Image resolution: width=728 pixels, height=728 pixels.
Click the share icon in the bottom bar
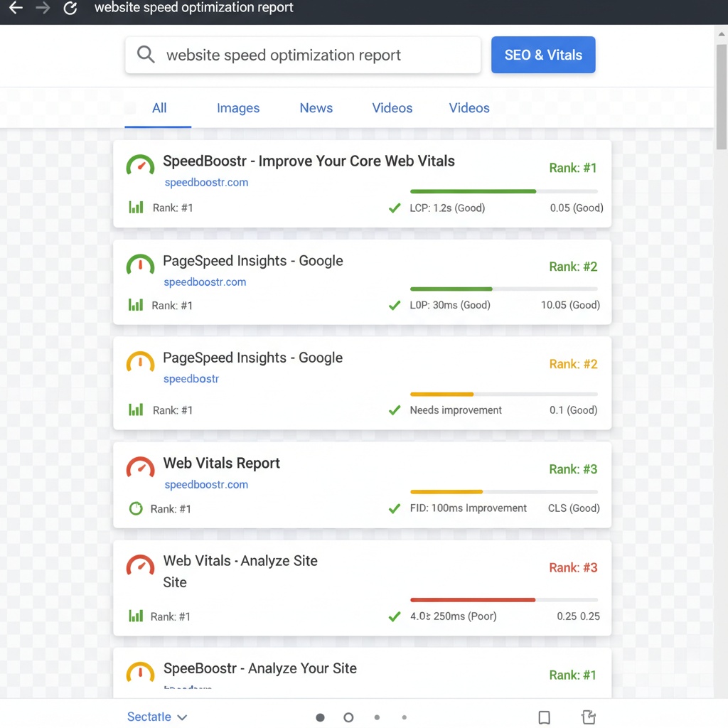[x=588, y=717]
